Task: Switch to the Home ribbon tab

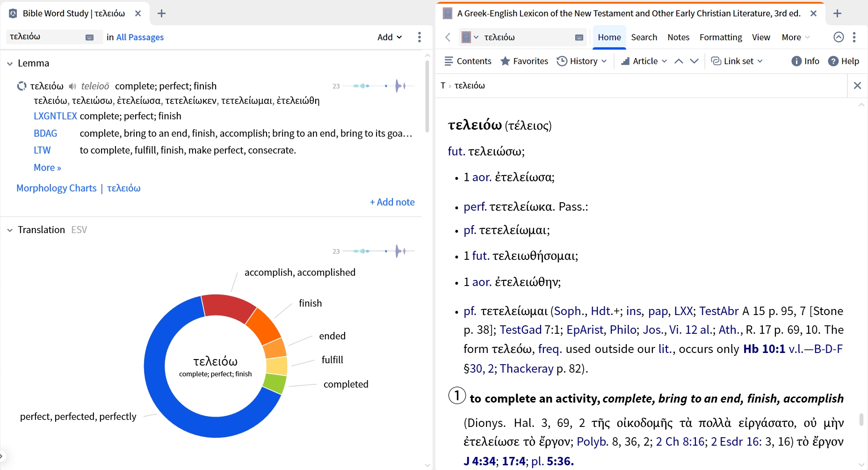Action: 609,37
